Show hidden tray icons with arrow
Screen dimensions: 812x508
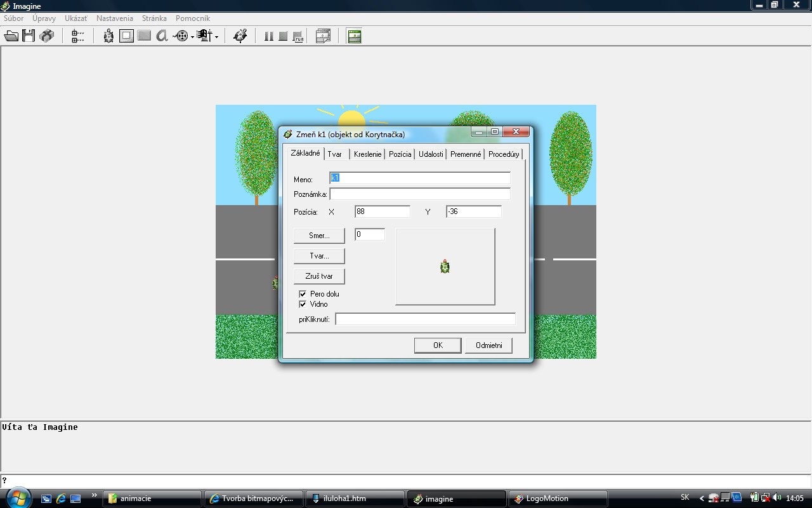[x=702, y=498]
